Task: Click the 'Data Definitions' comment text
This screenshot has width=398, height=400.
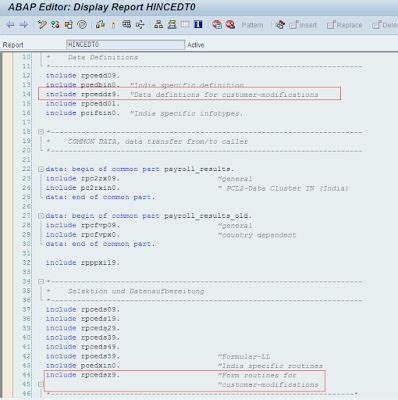Action: tap(103, 57)
